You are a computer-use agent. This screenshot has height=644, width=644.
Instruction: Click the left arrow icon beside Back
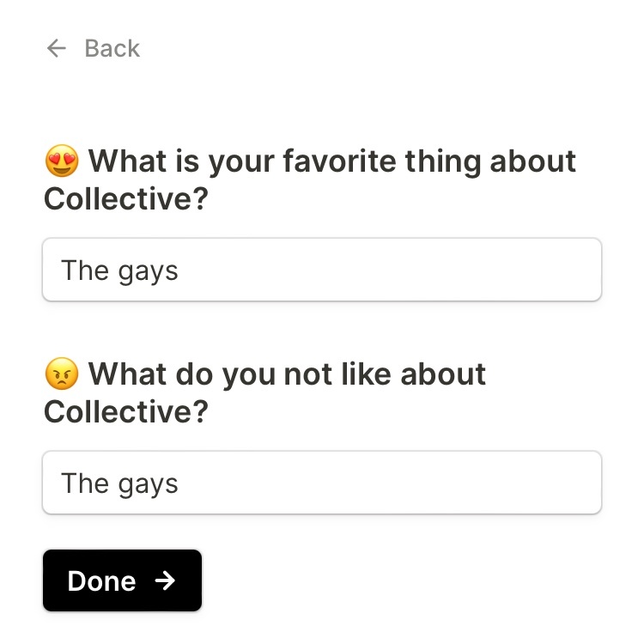coord(57,48)
